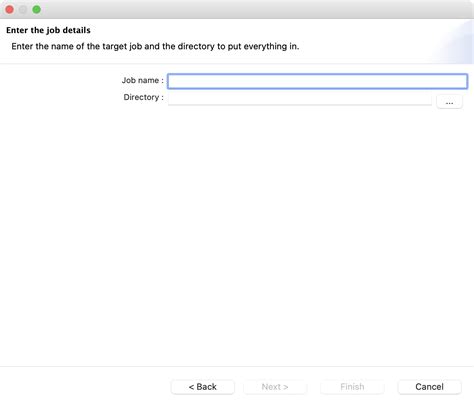Cancel the job details wizard

pyautogui.click(x=429, y=387)
